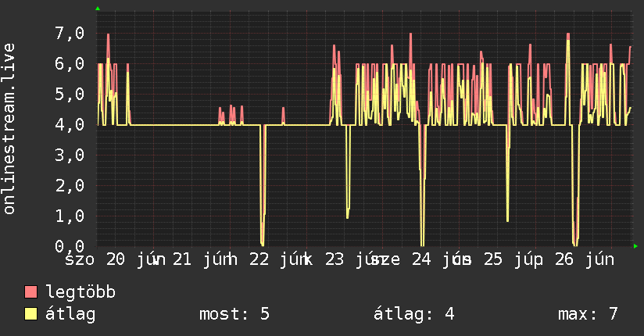This screenshot has height=336, width=644.
Task: Click the green arrow atop the y-axis
Action: pyautogui.click(x=98, y=9)
